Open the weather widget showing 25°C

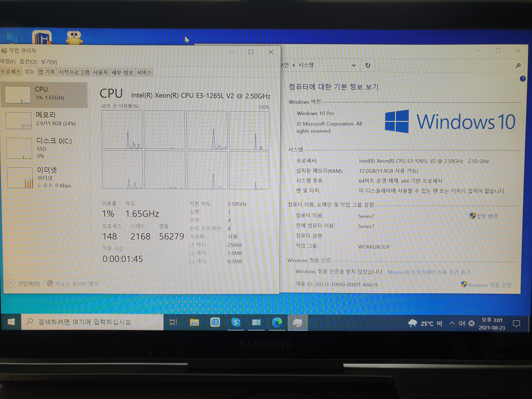click(425, 323)
